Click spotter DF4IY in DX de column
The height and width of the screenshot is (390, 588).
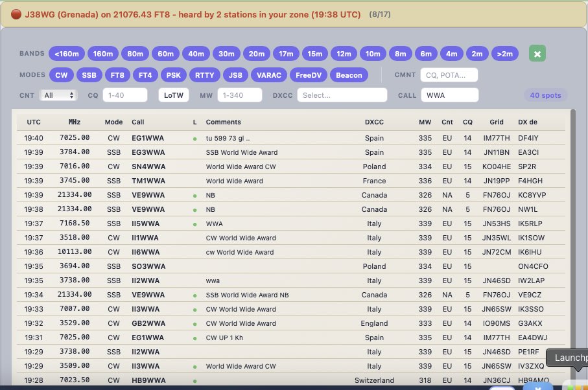point(528,138)
